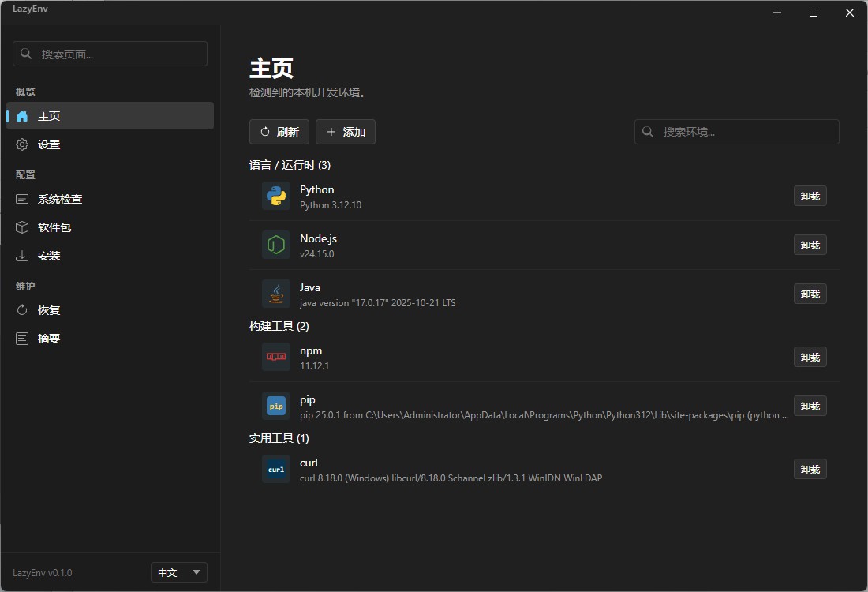Click the npm logo icon
Viewport: 868px width, 592px height.
[275, 357]
